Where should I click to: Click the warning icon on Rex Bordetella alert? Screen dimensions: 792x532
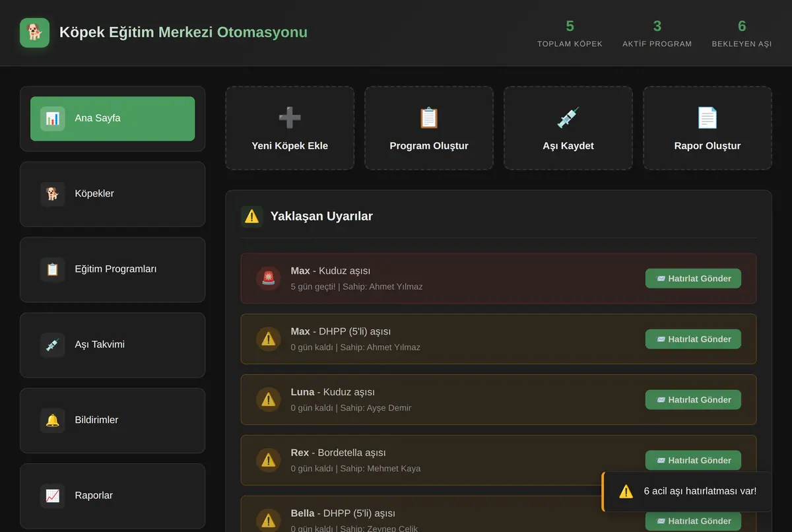click(269, 461)
